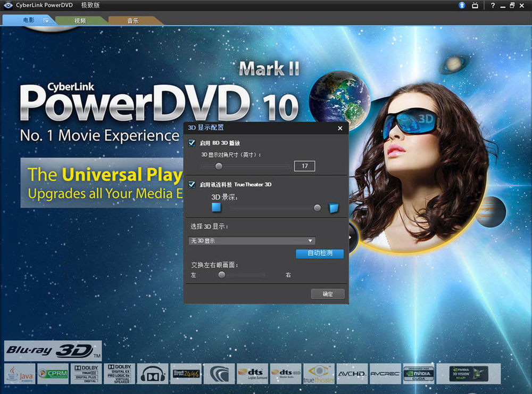Click the display size field showing 17
The width and height of the screenshot is (532, 394).
coord(304,166)
